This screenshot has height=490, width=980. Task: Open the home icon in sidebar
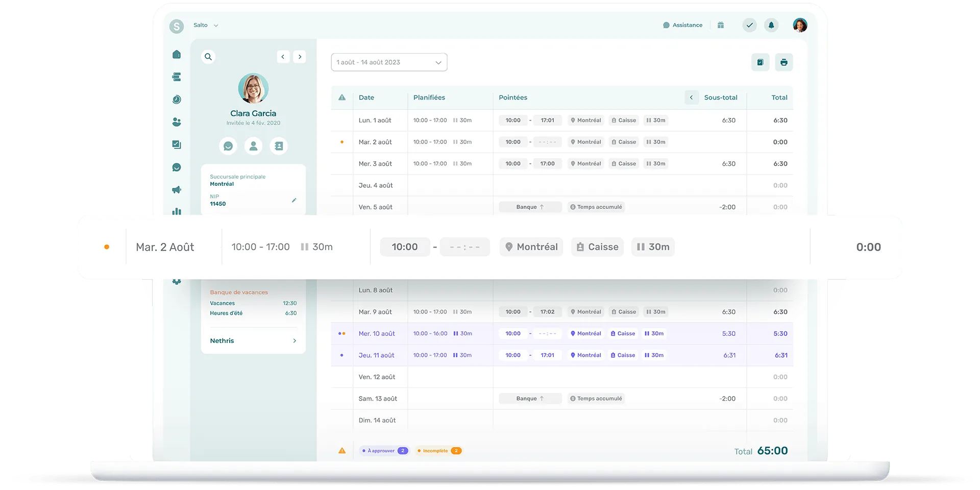[x=177, y=55]
